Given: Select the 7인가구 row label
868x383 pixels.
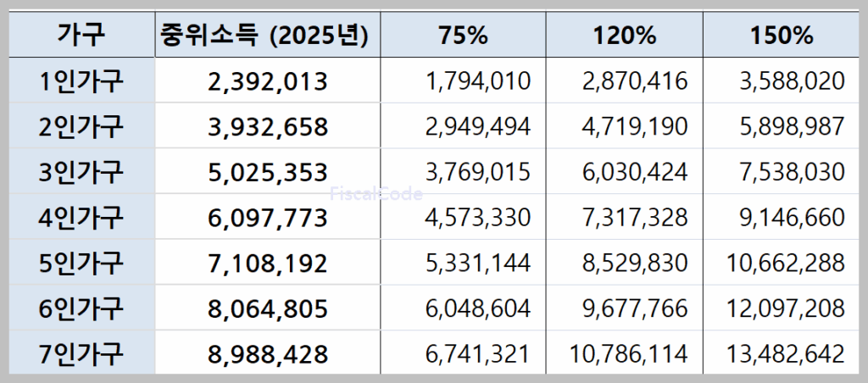Looking at the screenshot, I should [81, 353].
